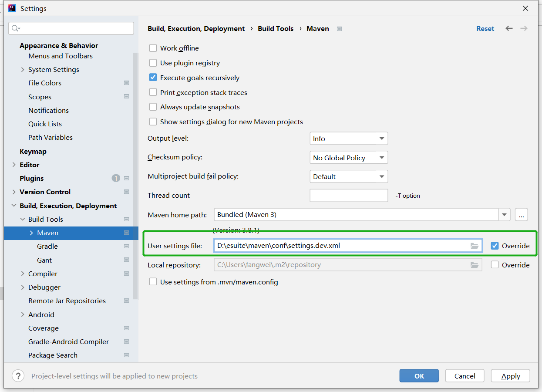Expand the System Settings tree node
542x392 pixels.
23,69
